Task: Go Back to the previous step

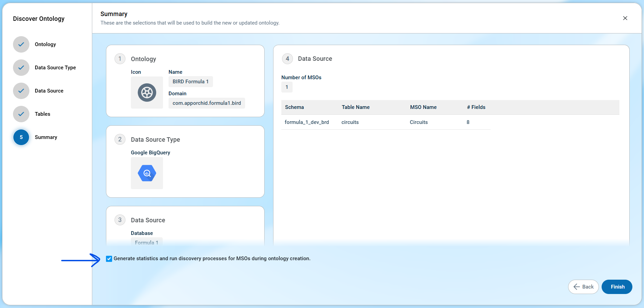Action: [x=583, y=287]
